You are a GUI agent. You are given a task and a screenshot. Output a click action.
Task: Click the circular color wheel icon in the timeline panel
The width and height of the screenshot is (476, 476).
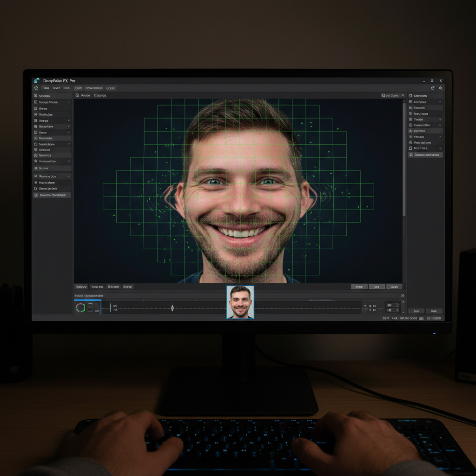[x=80, y=307]
